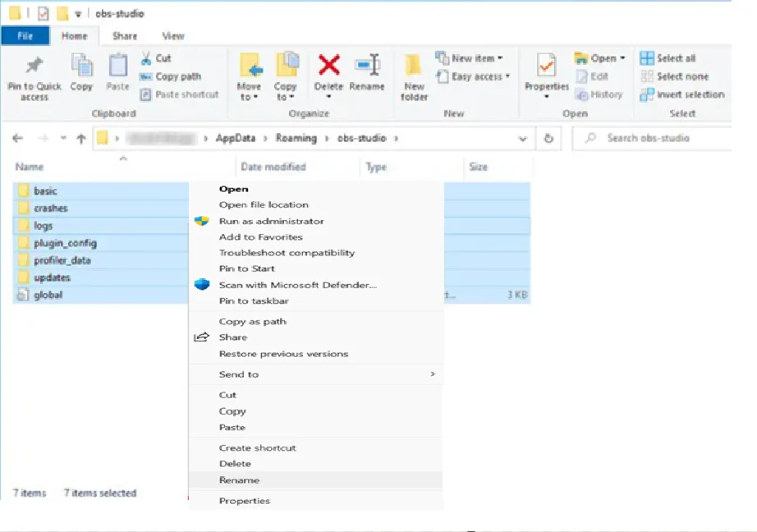Expand the Send to submenu
Viewport: 757px width, 532px height.
[x=238, y=374]
